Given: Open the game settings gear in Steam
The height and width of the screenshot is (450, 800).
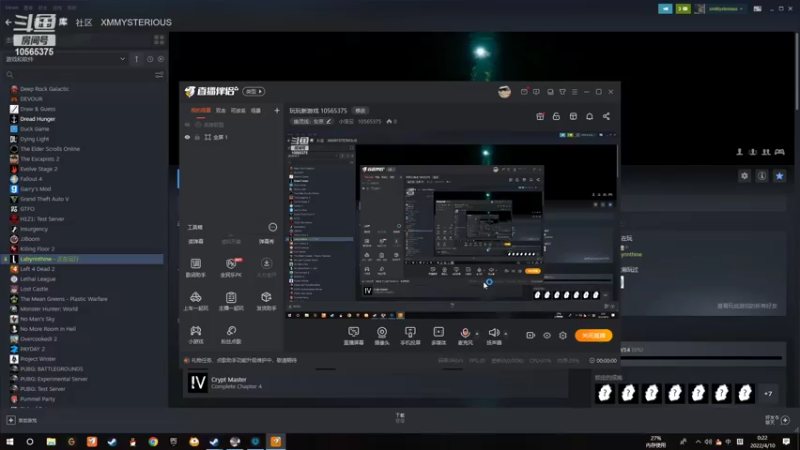Looking at the screenshot, I should tap(744, 176).
